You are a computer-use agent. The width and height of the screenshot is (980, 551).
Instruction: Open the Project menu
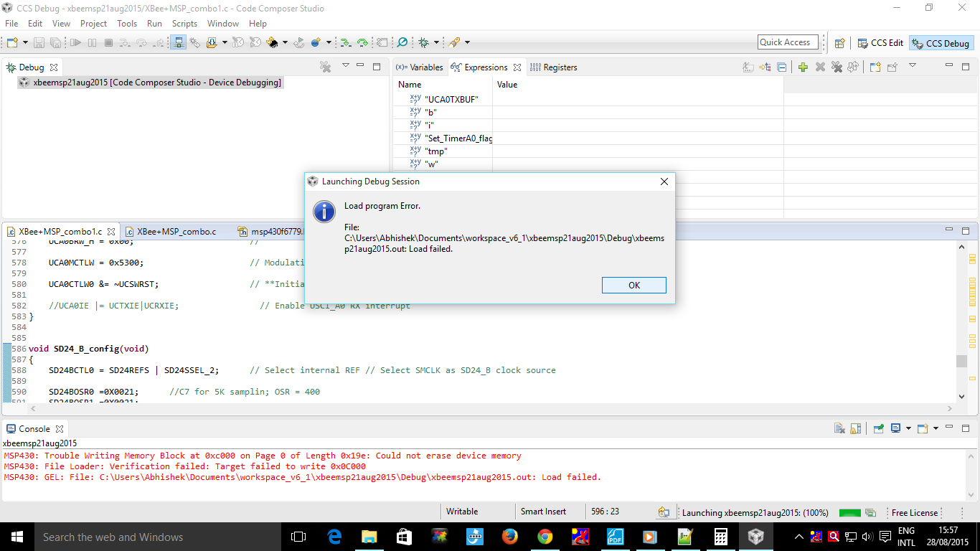point(93,24)
